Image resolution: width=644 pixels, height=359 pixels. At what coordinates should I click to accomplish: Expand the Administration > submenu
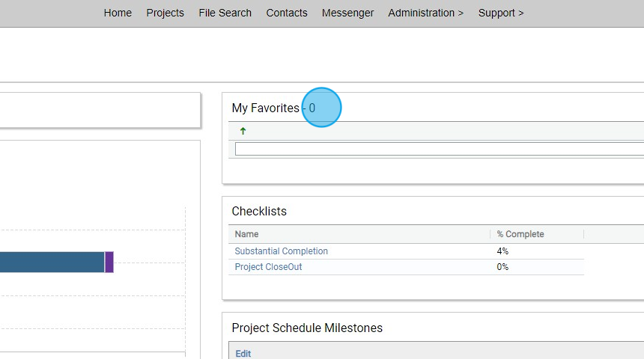tap(425, 13)
